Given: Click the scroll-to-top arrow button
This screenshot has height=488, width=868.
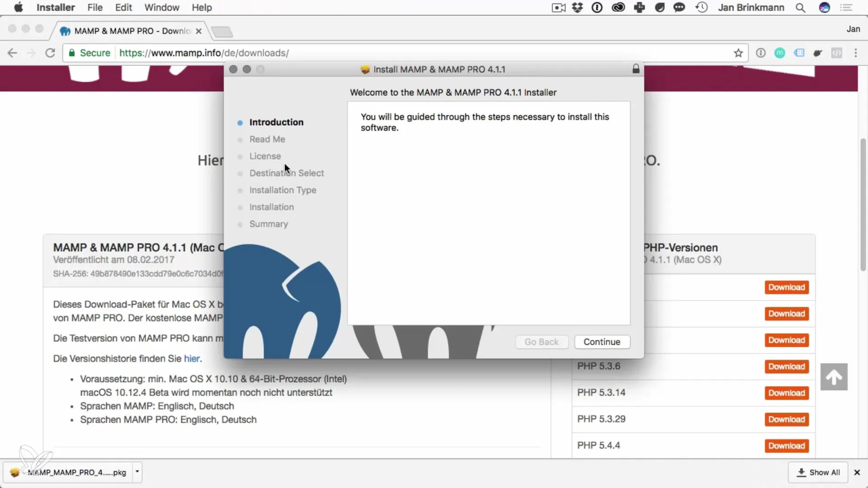Looking at the screenshot, I should 834,377.
